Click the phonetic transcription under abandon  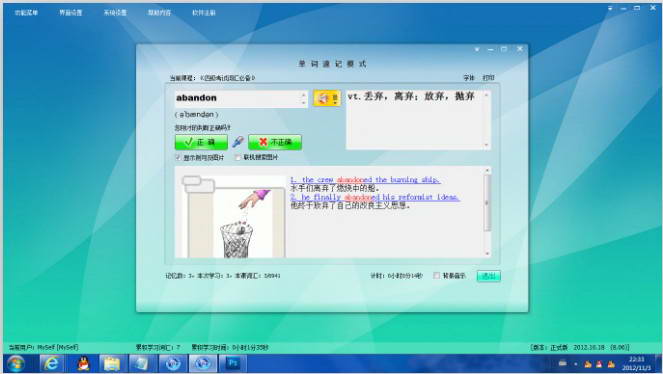196,115
